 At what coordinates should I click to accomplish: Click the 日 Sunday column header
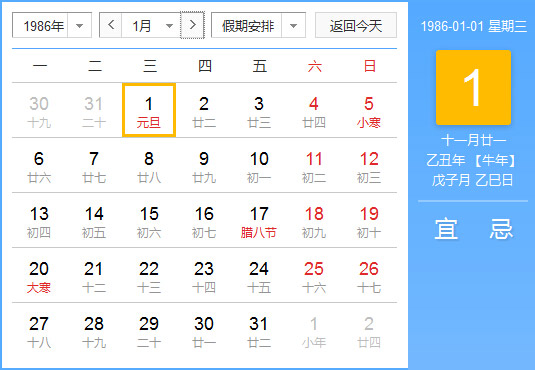(x=370, y=66)
